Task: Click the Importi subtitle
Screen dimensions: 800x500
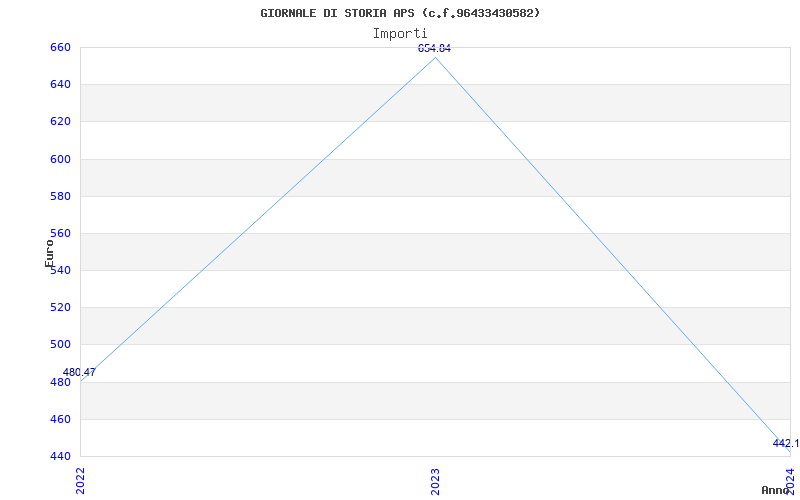Action: 400,34
